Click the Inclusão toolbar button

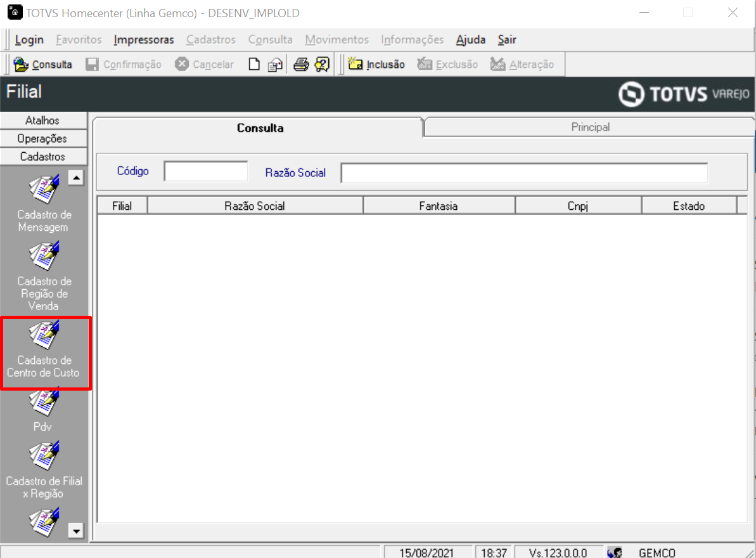tap(376, 65)
